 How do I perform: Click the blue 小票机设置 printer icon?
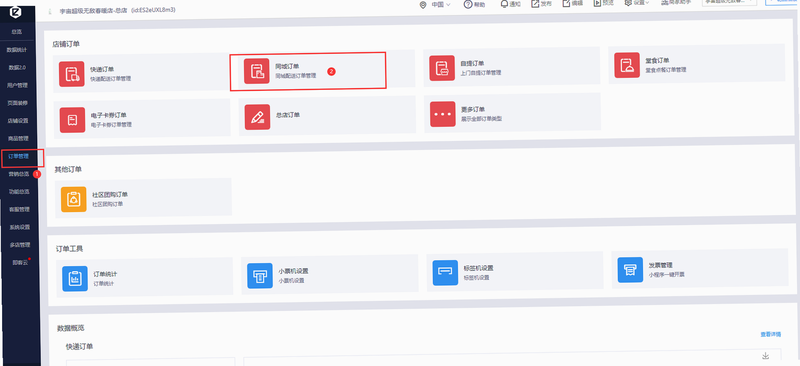(260, 276)
